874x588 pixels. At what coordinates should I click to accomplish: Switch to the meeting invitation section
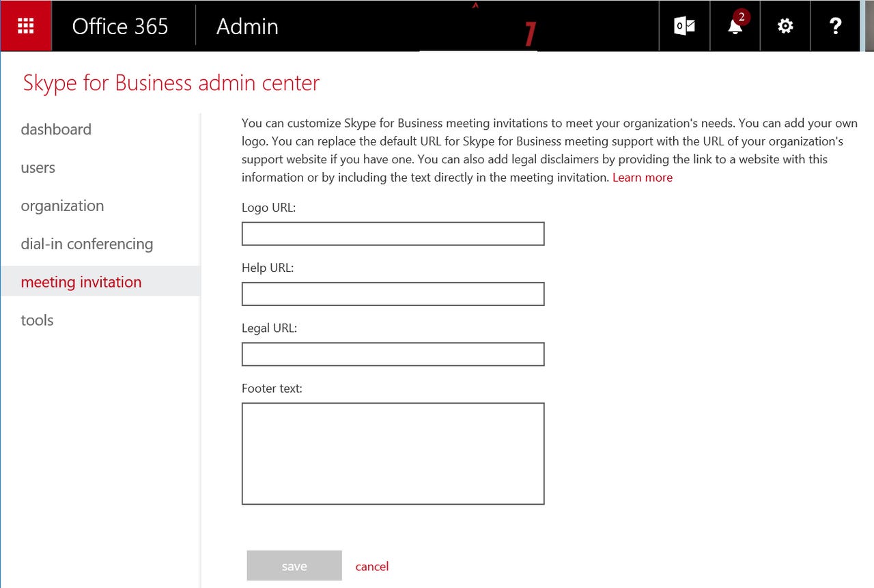pyautogui.click(x=82, y=281)
